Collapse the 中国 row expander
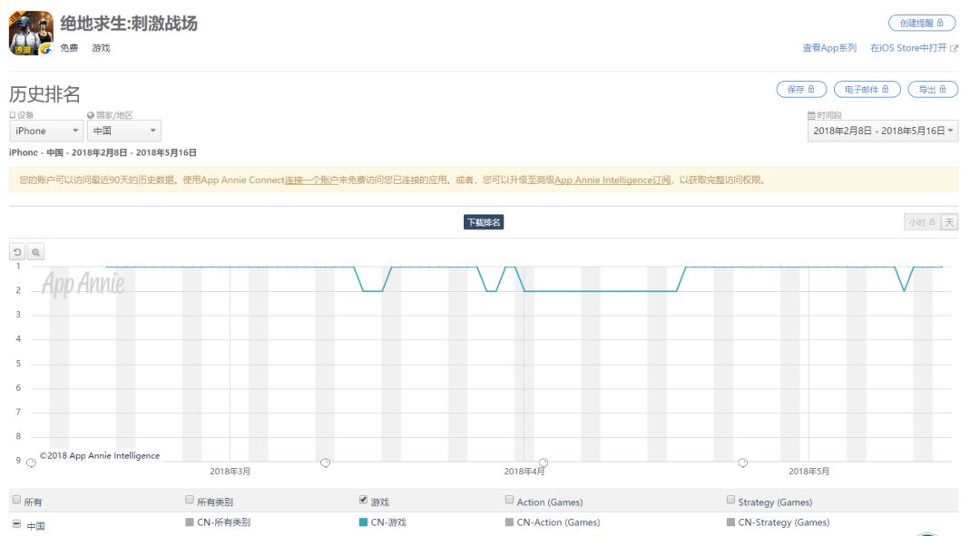980x536 pixels. pos(17,524)
